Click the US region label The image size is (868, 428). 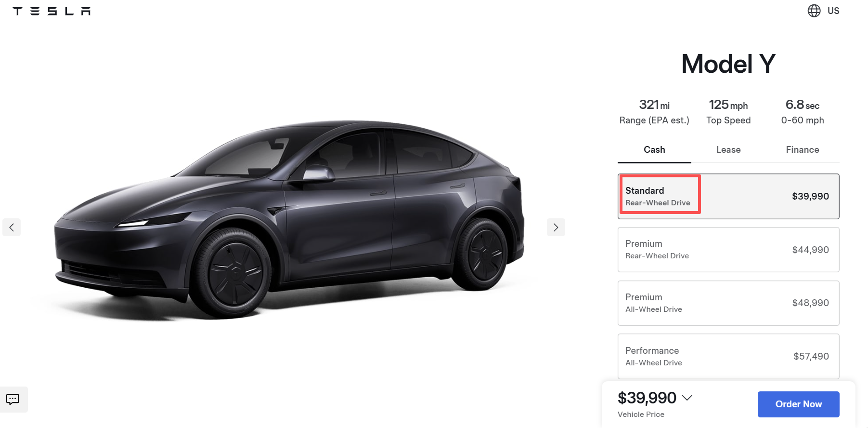pos(833,11)
